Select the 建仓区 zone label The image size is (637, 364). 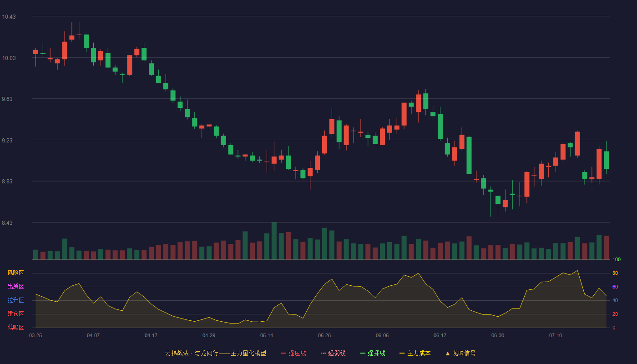(15, 314)
